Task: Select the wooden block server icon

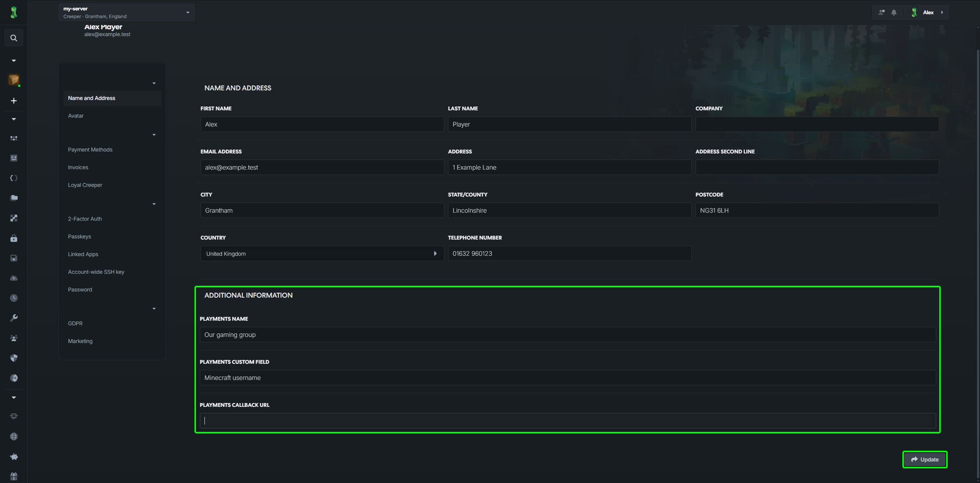Action: (x=14, y=80)
